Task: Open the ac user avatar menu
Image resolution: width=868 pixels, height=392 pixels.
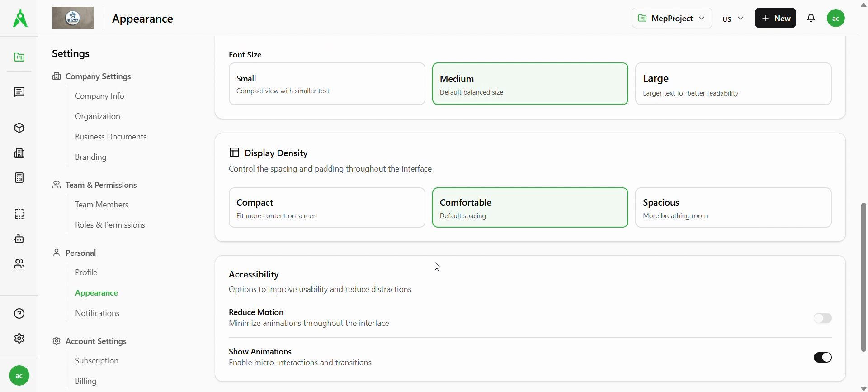Action: tap(836, 19)
